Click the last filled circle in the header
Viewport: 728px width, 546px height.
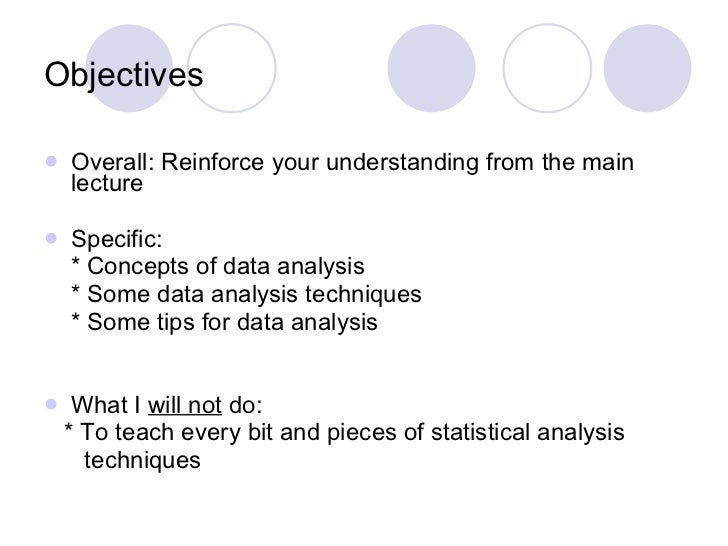647,68
